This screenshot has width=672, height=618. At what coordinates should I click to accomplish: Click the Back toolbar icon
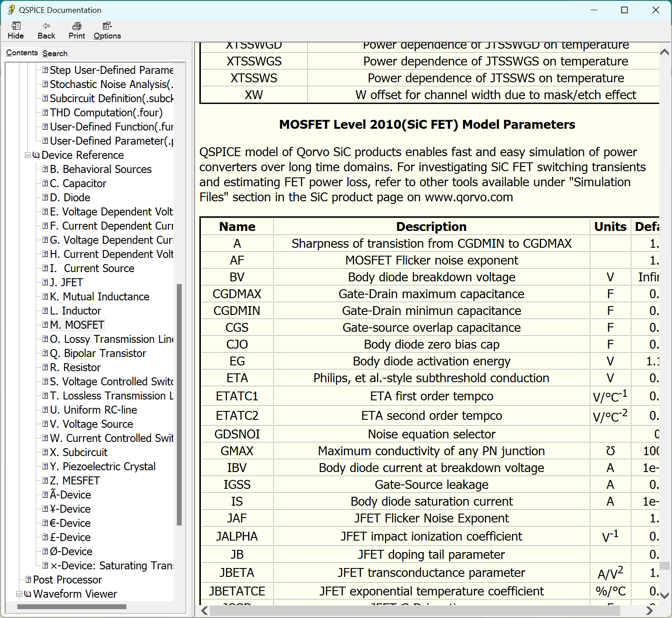coord(46,31)
